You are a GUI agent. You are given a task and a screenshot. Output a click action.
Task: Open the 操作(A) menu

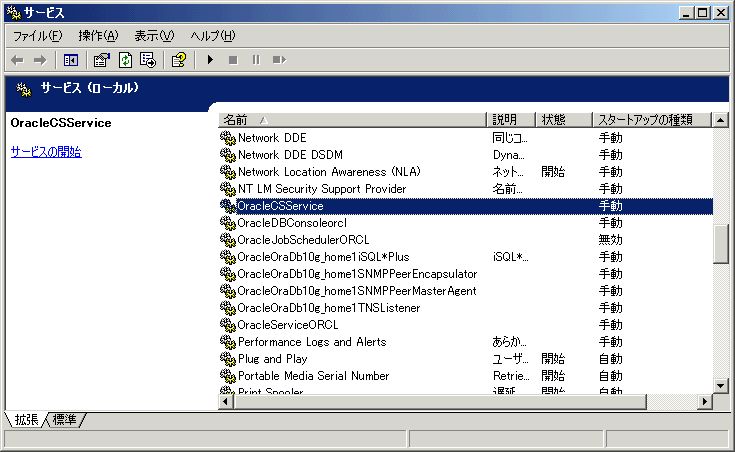[x=98, y=36]
